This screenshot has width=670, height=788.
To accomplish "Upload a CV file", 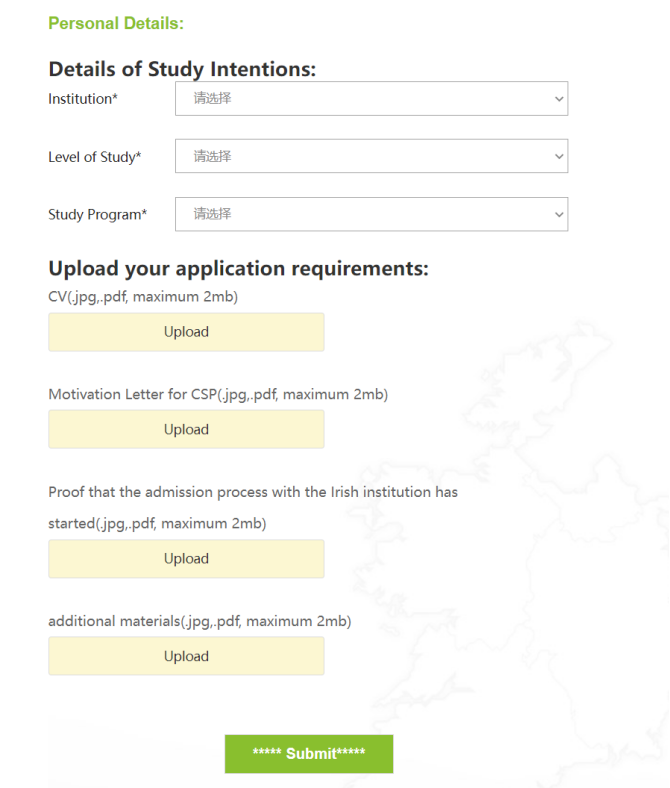I will point(186,332).
